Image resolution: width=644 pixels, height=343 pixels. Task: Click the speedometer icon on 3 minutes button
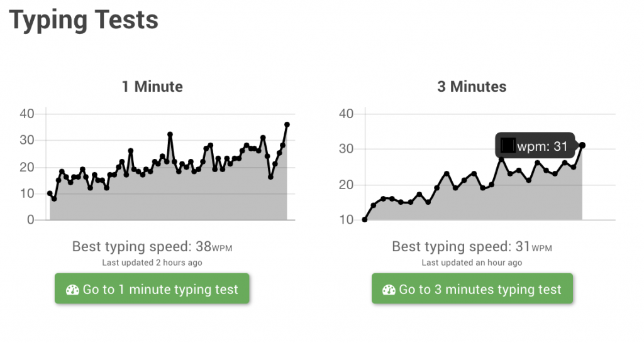[389, 290]
